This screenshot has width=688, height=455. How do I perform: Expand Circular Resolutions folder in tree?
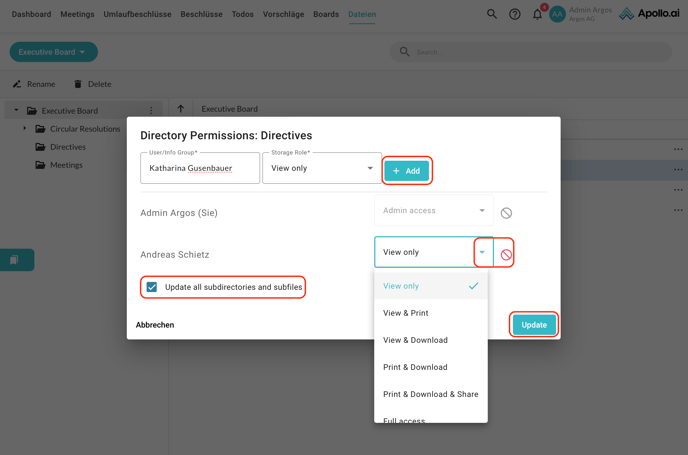(x=25, y=129)
